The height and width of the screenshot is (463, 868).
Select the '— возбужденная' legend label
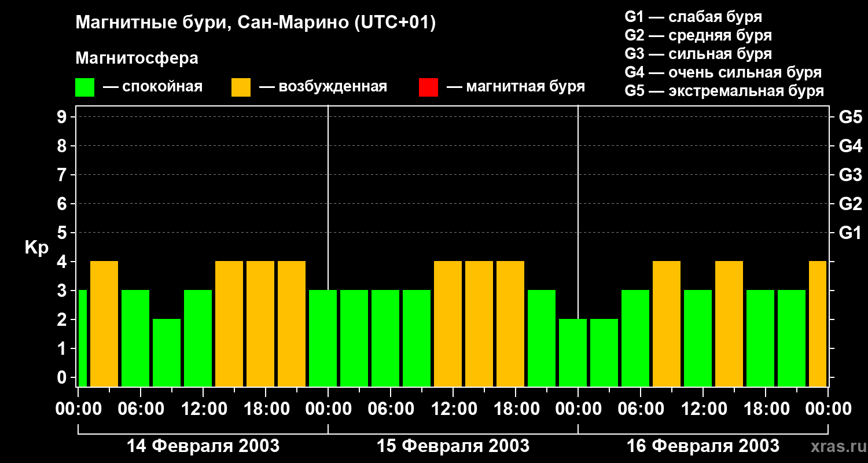click(323, 87)
